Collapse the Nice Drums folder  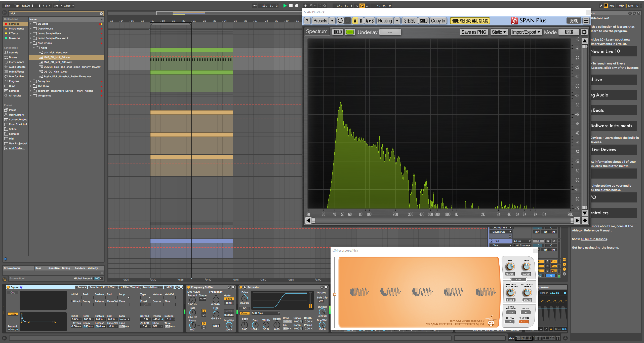[31, 43]
